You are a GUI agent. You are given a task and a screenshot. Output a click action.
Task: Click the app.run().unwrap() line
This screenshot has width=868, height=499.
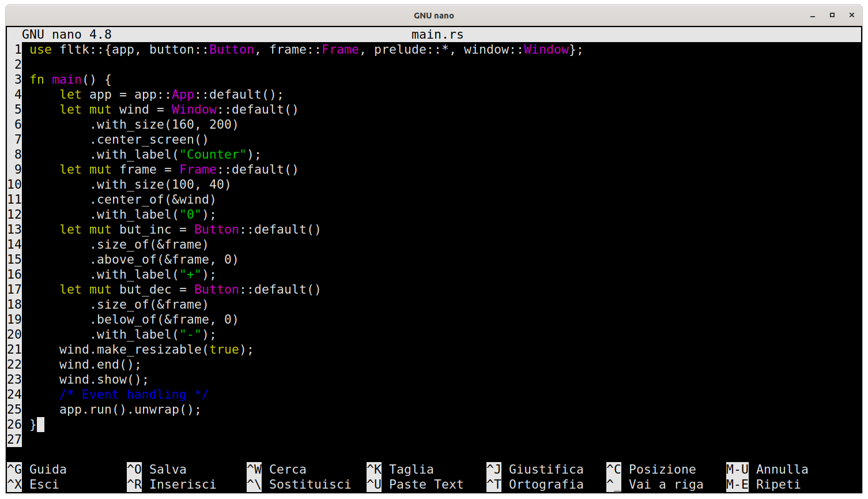pyautogui.click(x=130, y=410)
